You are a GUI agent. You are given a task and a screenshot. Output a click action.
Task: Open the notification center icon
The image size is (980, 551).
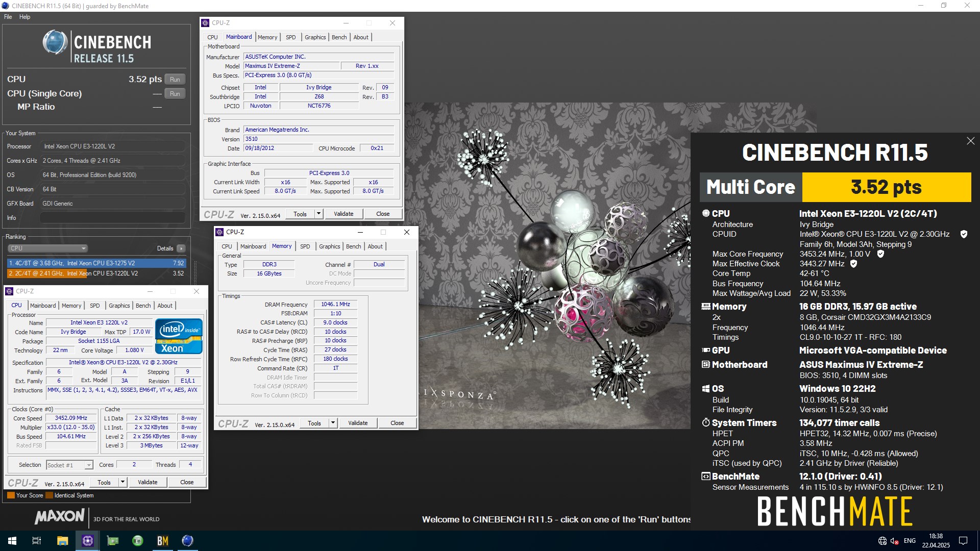click(x=963, y=541)
